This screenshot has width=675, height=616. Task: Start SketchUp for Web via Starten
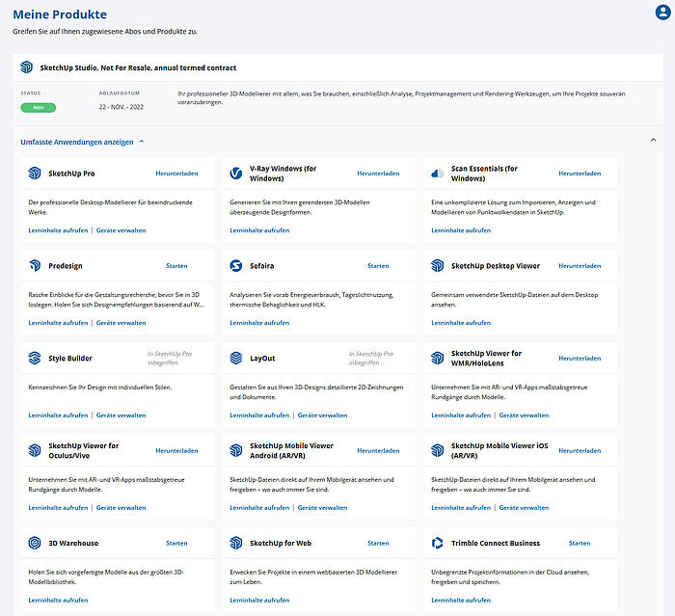click(378, 543)
